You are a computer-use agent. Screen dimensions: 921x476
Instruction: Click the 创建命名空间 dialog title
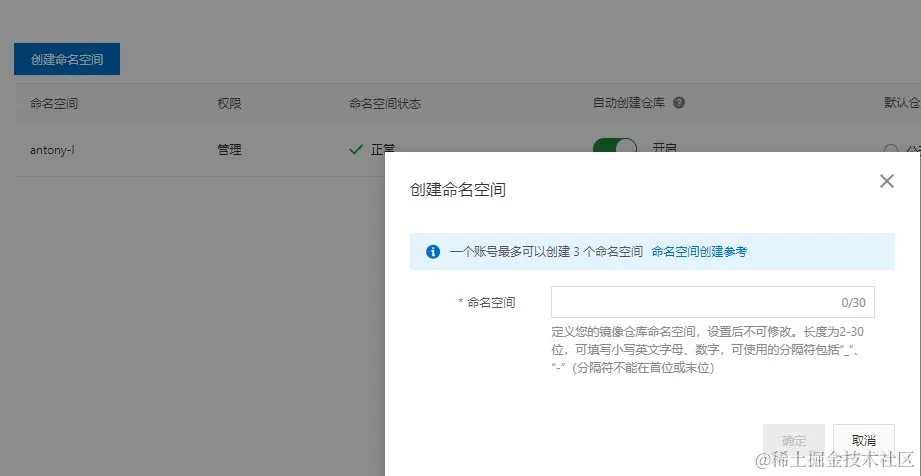[458, 190]
